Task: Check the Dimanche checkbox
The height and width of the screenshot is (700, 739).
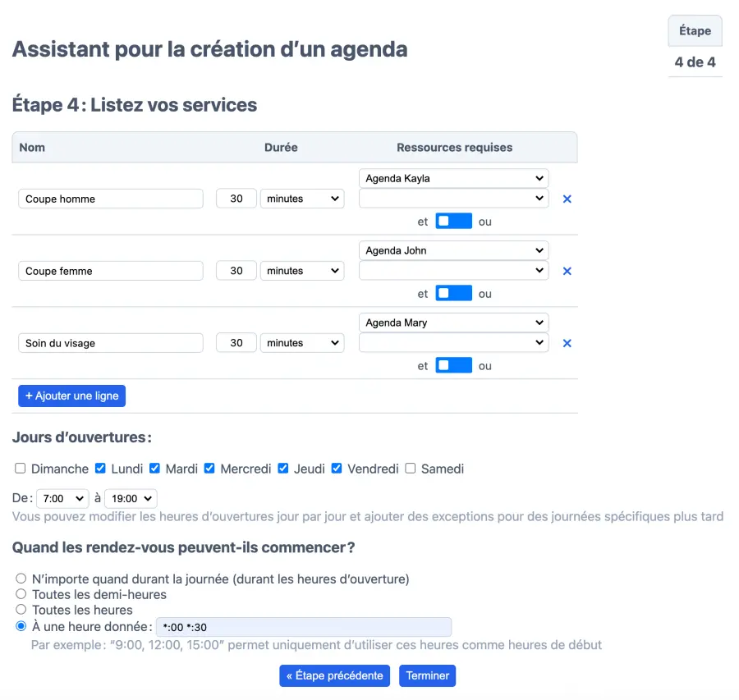Action: click(x=21, y=469)
